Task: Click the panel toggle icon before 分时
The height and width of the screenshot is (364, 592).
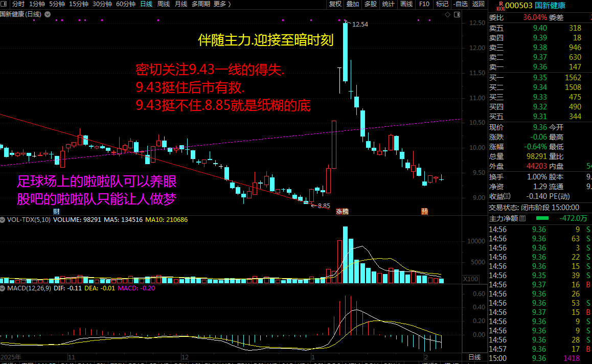Action: click(x=4, y=4)
